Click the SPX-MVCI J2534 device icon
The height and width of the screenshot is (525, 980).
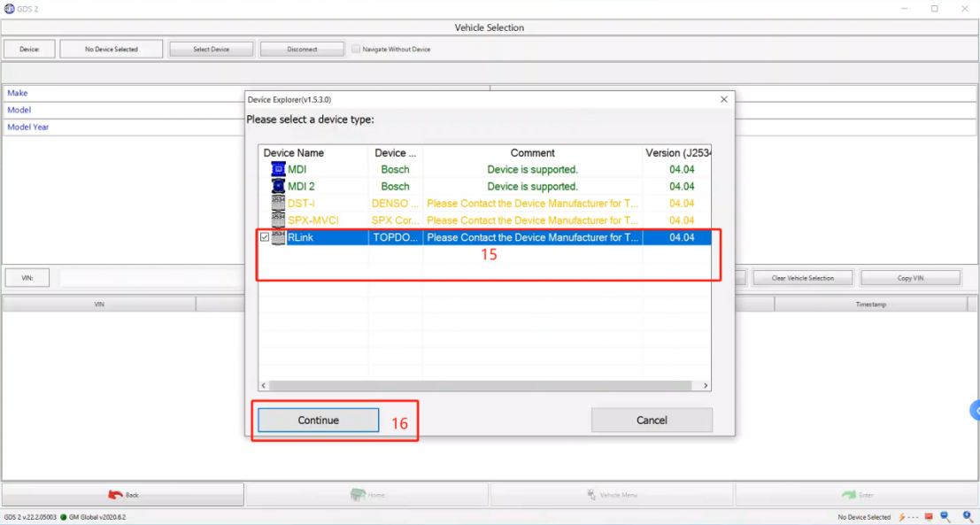click(x=278, y=220)
